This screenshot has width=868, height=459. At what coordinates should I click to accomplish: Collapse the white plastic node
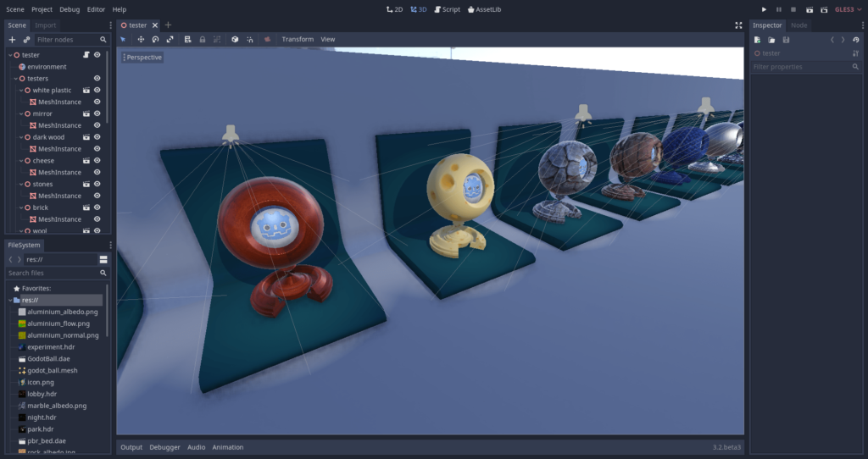click(x=21, y=91)
